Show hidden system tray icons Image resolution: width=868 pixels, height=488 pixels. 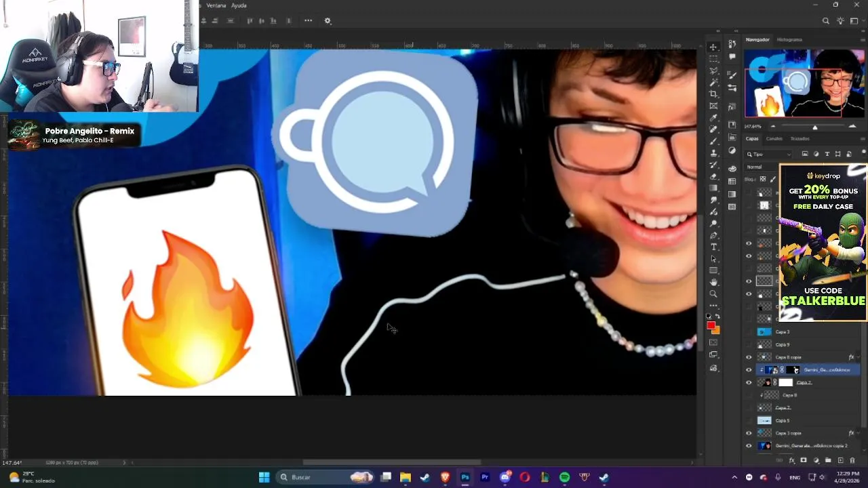734,477
